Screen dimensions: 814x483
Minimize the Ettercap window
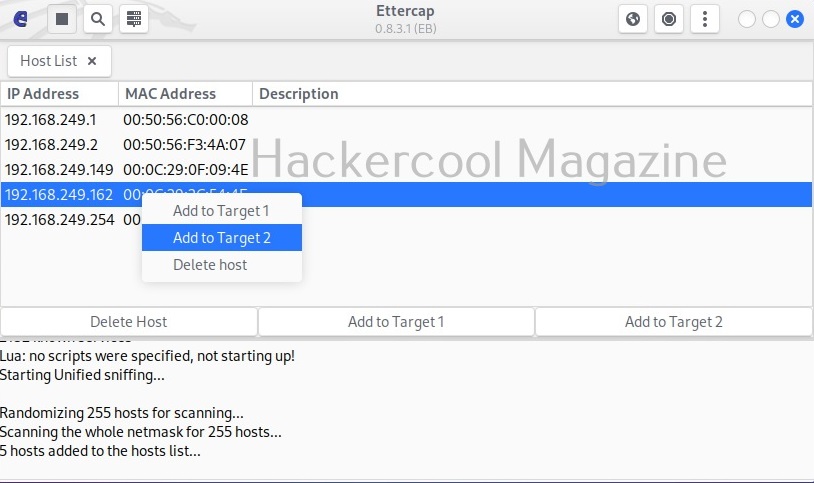747,19
